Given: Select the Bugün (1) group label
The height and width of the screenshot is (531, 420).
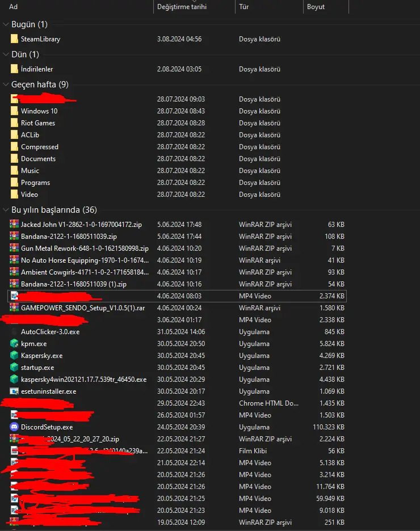Looking at the screenshot, I should coord(30,24).
